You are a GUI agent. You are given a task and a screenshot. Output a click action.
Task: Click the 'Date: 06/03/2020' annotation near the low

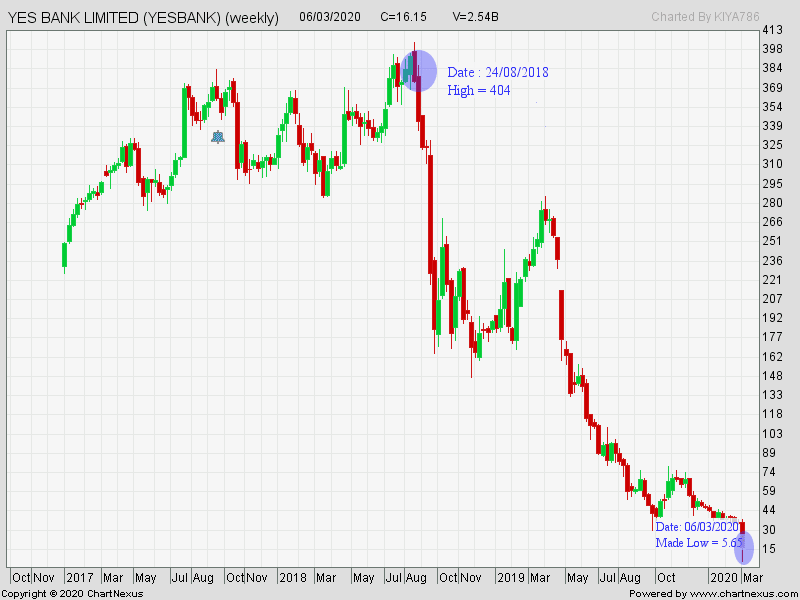coord(697,527)
